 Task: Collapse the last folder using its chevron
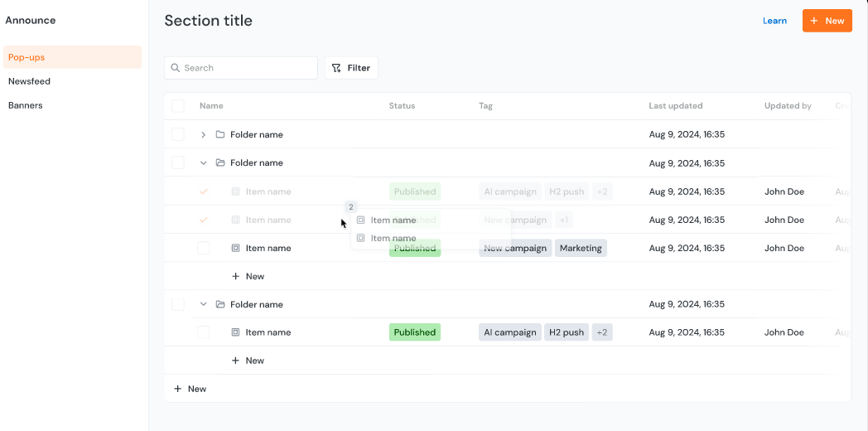tap(204, 304)
